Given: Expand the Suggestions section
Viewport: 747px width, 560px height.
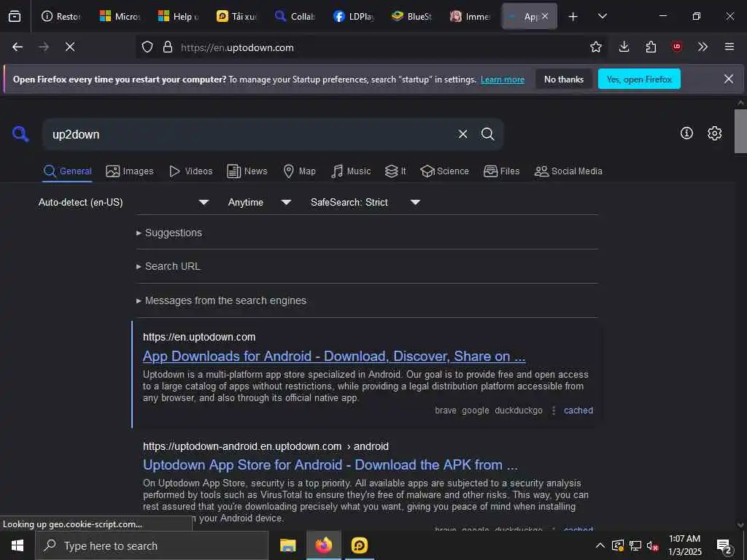Looking at the screenshot, I should coord(169,233).
